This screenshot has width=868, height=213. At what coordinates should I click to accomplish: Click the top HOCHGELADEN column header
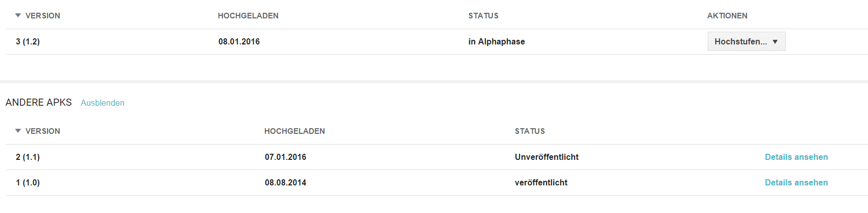tap(248, 16)
